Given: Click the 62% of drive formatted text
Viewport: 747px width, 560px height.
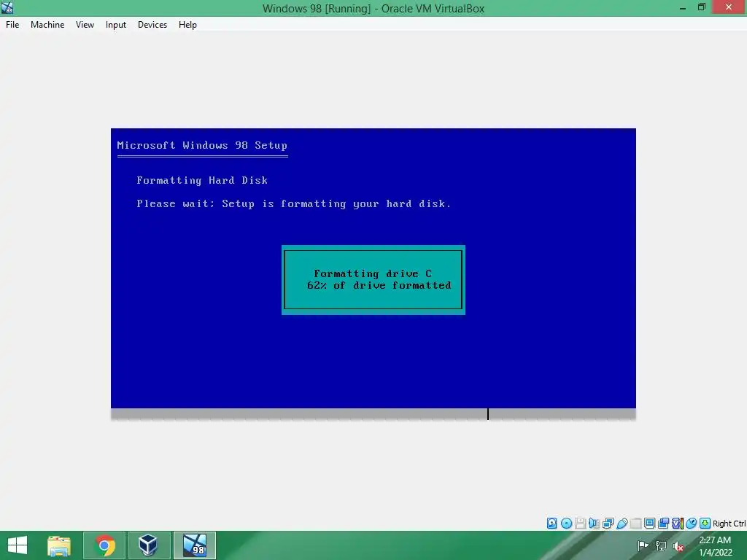Looking at the screenshot, I should click(379, 285).
